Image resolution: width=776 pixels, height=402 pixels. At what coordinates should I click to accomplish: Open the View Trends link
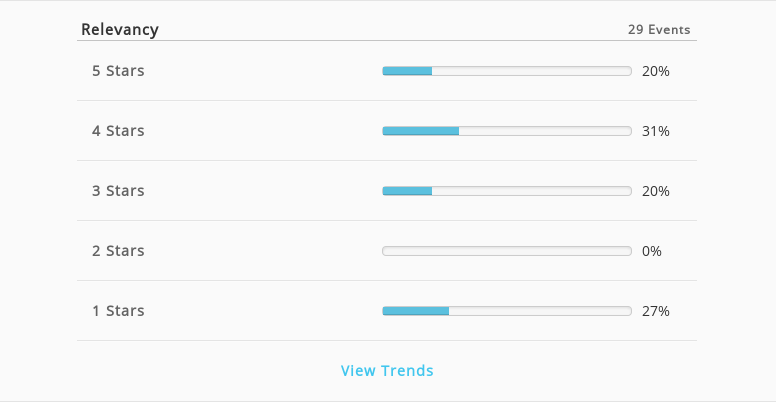click(x=387, y=370)
